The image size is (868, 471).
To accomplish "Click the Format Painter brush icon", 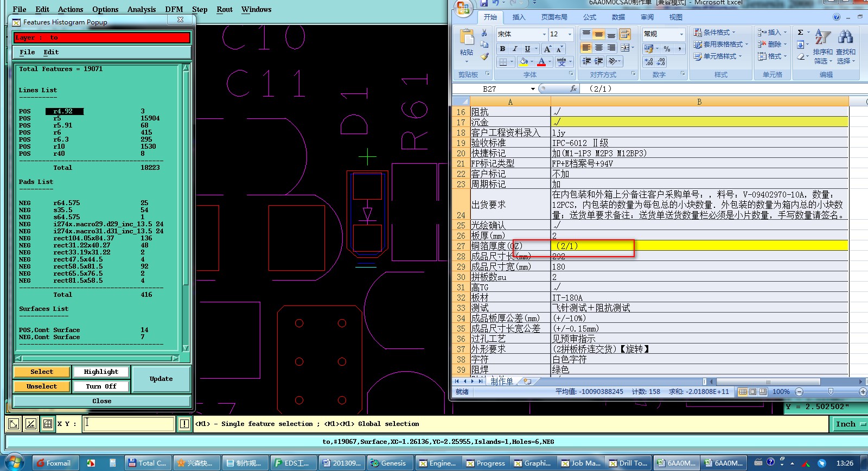I will pos(484,56).
